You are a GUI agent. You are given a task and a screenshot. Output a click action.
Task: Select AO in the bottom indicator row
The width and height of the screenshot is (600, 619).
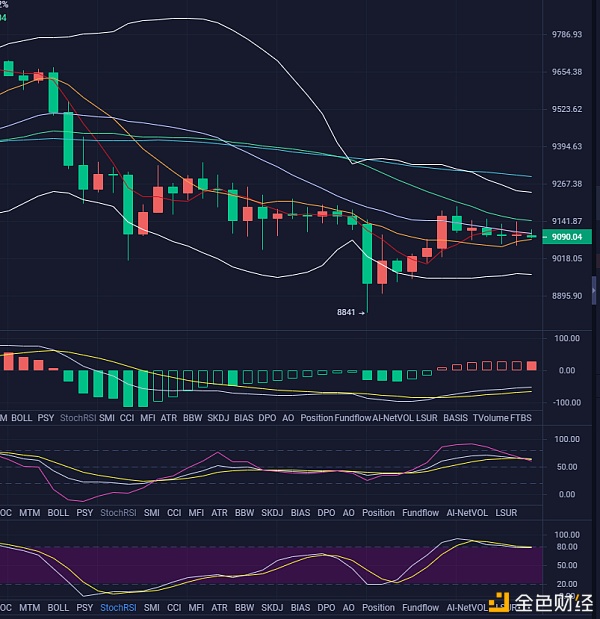[x=348, y=608]
